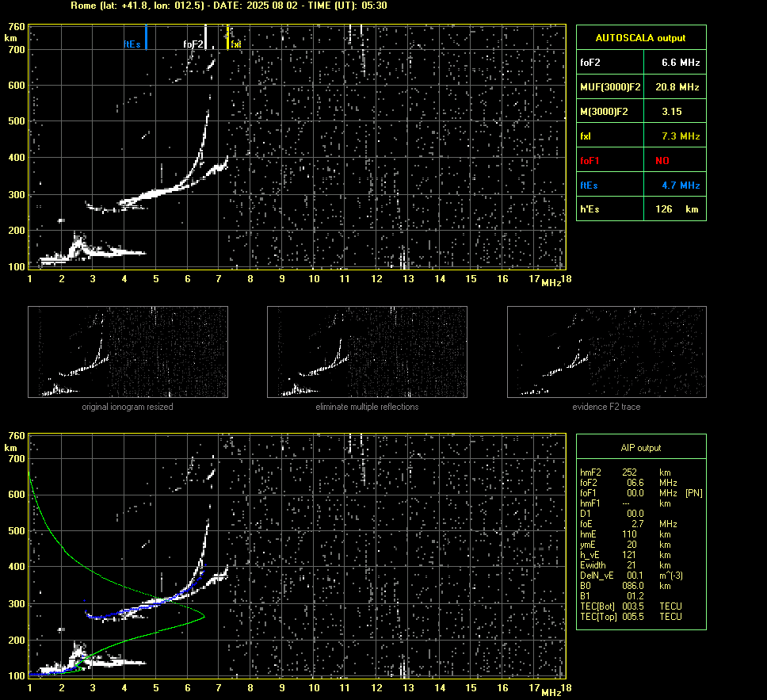Screen dimensions: 767x700
Task: Click the AIP output header
Action: (x=641, y=448)
